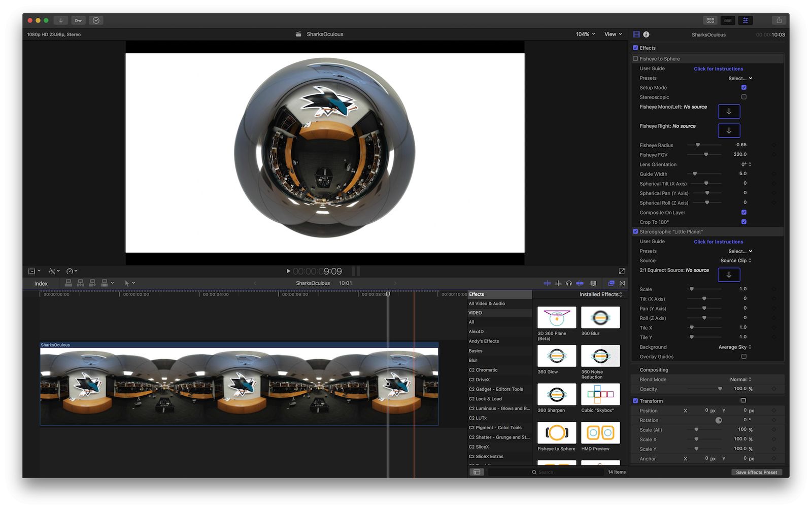Toggle the Transform checkbox
Image resolution: width=812 pixels, height=510 pixels.
pyautogui.click(x=635, y=401)
